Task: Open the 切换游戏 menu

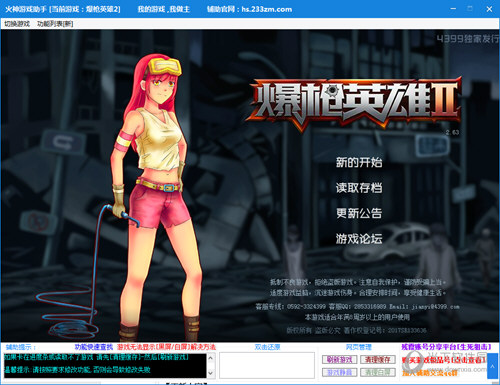Action: pos(17,24)
